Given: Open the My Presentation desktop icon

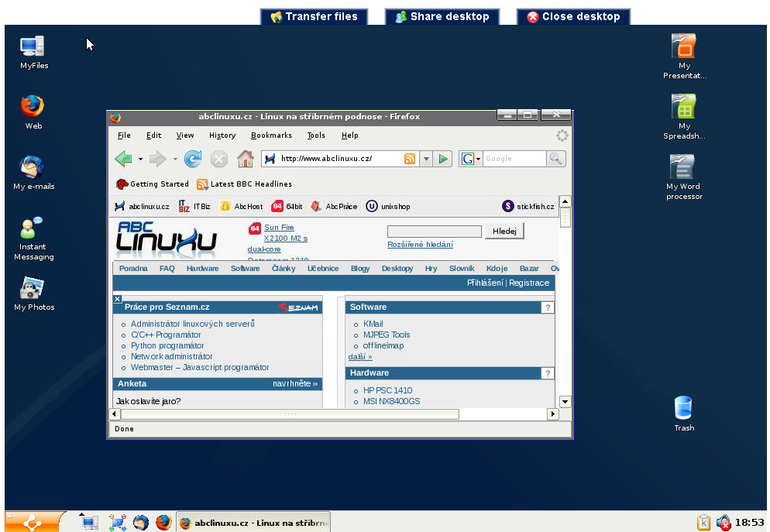Looking at the screenshot, I should pos(684,57).
